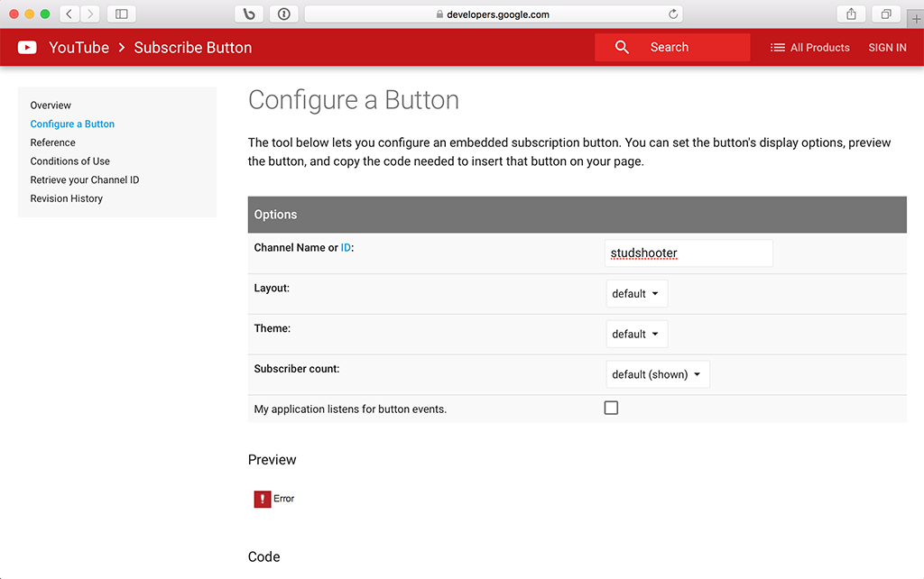Image resolution: width=924 pixels, height=579 pixels.
Task: Open the All Products menu
Action: [809, 48]
